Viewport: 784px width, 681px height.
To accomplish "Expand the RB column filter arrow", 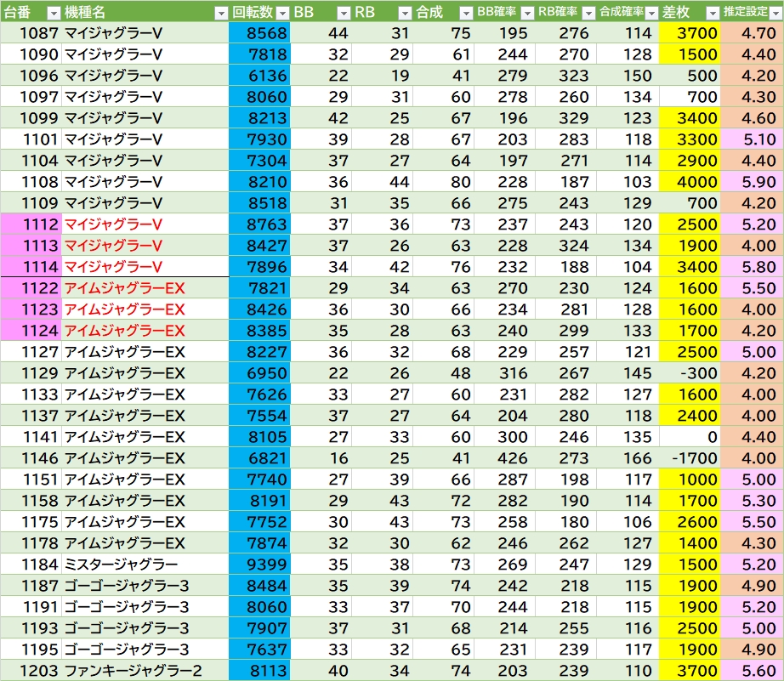I will point(405,12).
